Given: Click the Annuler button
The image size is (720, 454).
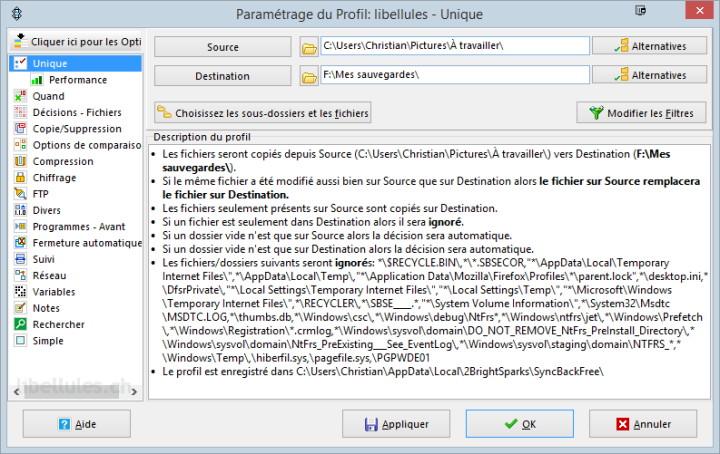Looking at the screenshot, I should click(643, 424).
